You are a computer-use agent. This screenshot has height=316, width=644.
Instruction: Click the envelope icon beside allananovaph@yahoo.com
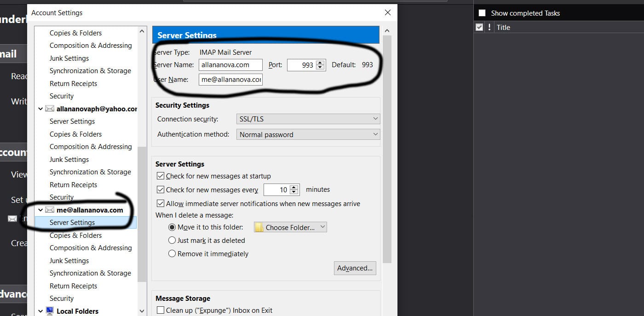[x=50, y=109]
